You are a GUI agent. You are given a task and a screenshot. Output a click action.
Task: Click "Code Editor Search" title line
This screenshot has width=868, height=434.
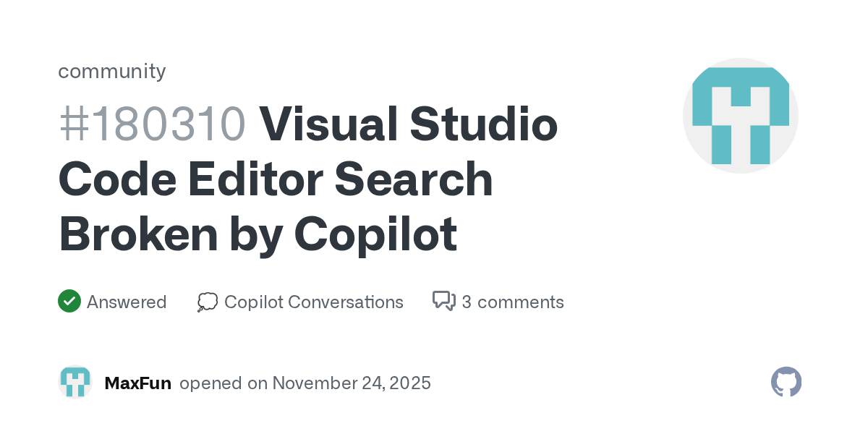(276, 179)
